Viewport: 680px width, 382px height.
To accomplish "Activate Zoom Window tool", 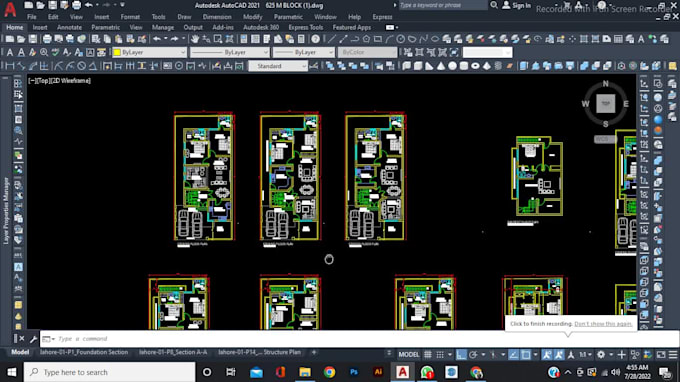I will coord(218,39).
